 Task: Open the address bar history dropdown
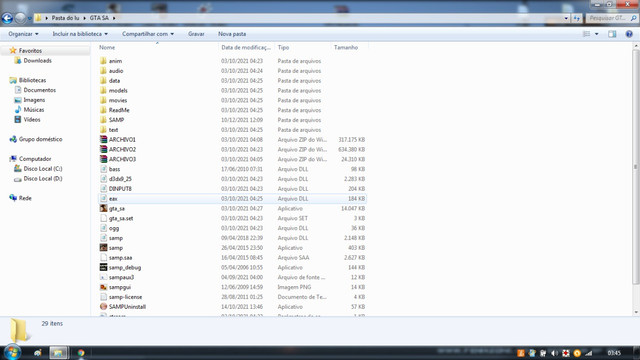[566, 18]
